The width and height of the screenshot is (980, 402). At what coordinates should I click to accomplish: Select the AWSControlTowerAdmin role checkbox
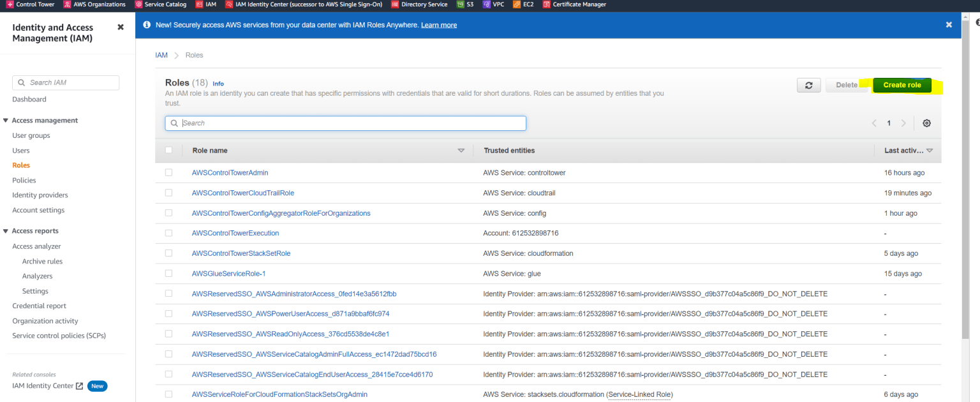tap(169, 172)
